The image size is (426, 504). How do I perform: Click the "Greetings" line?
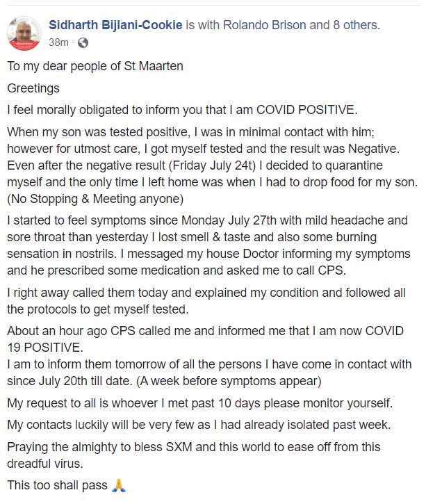[33, 88]
